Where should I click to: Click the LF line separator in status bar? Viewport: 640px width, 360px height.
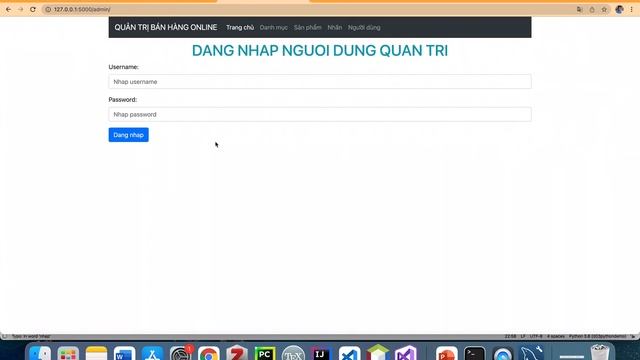(x=523, y=336)
